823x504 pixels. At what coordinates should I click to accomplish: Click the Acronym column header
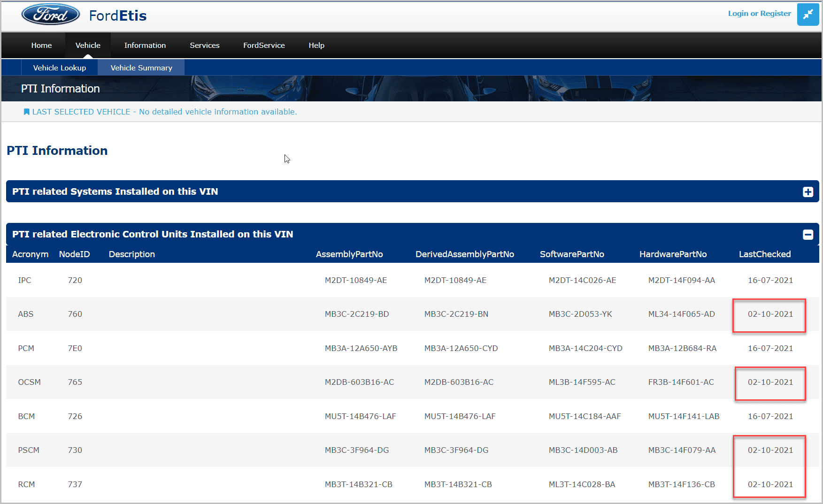click(31, 254)
